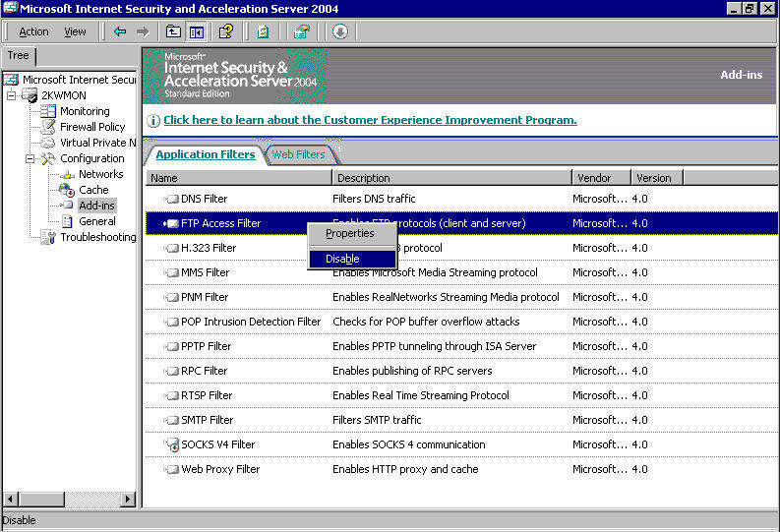
Task: Click the RPC Filter row icon
Action: [171, 371]
